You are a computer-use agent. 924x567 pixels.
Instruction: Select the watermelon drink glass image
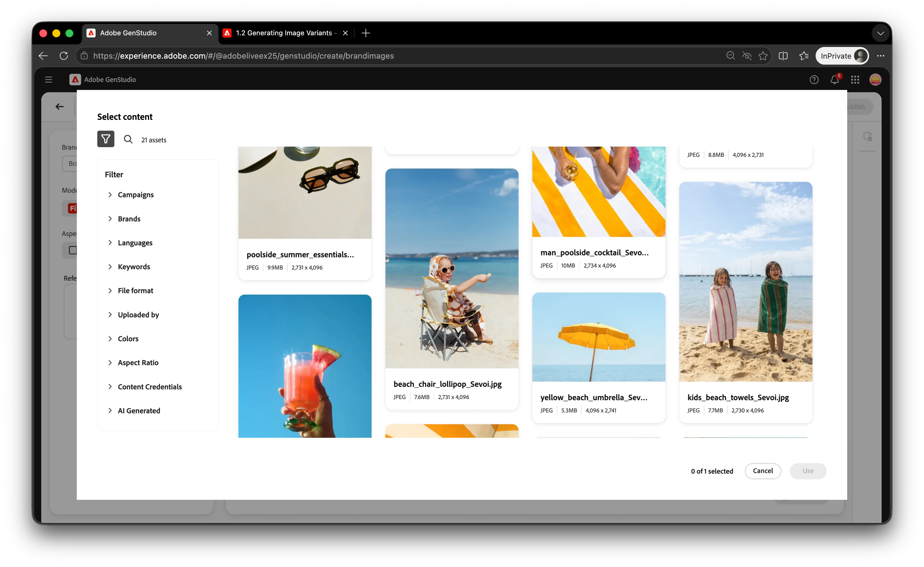tap(304, 366)
